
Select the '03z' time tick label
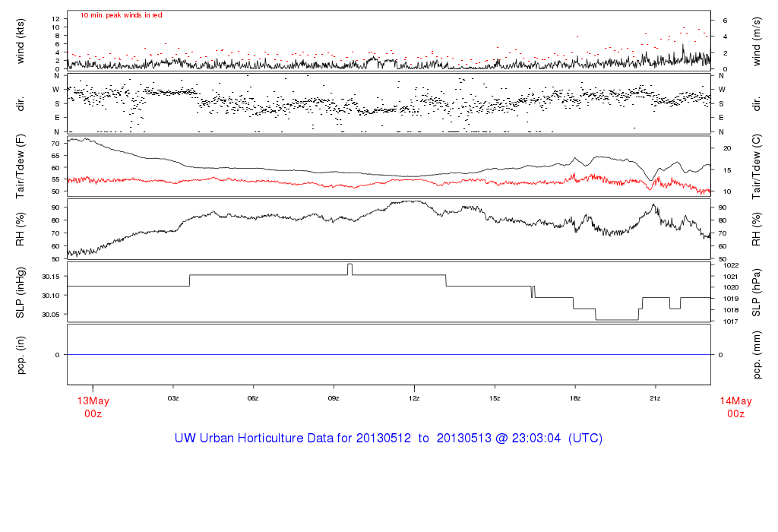[x=173, y=398]
